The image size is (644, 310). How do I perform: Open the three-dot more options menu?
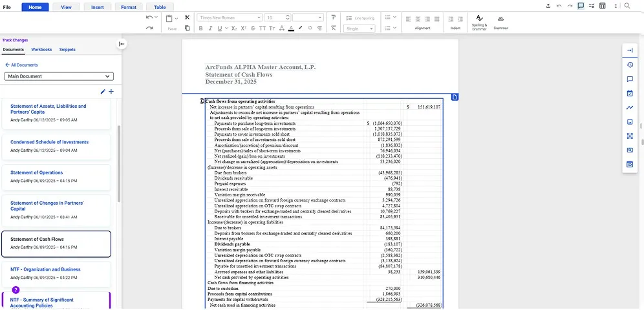(x=616, y=6)
